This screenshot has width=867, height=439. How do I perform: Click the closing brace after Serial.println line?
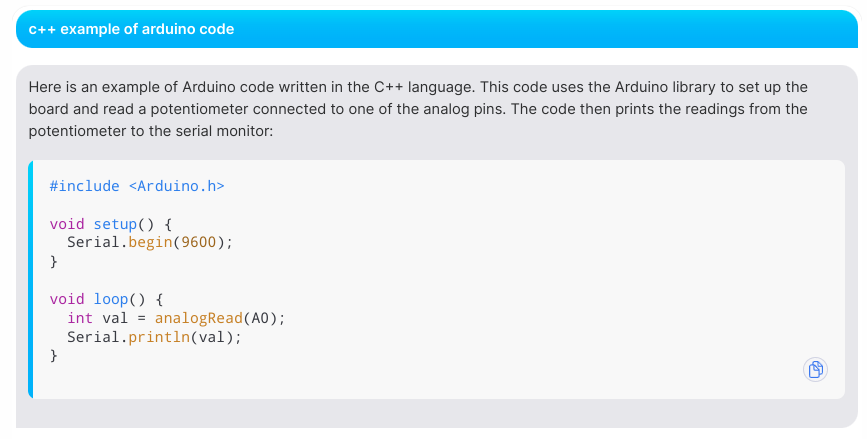[x=54, y=356]
